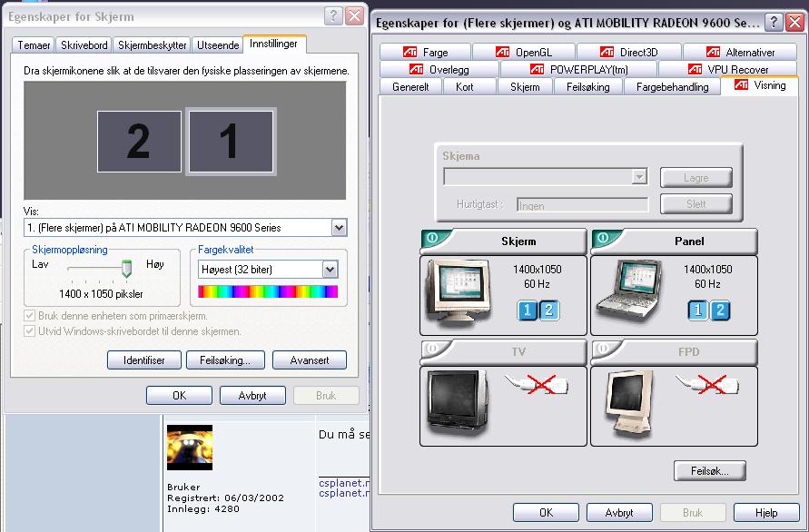Open the Utseende tab
This screenshot has height=532, width=809.
click(x=218, y=44)
